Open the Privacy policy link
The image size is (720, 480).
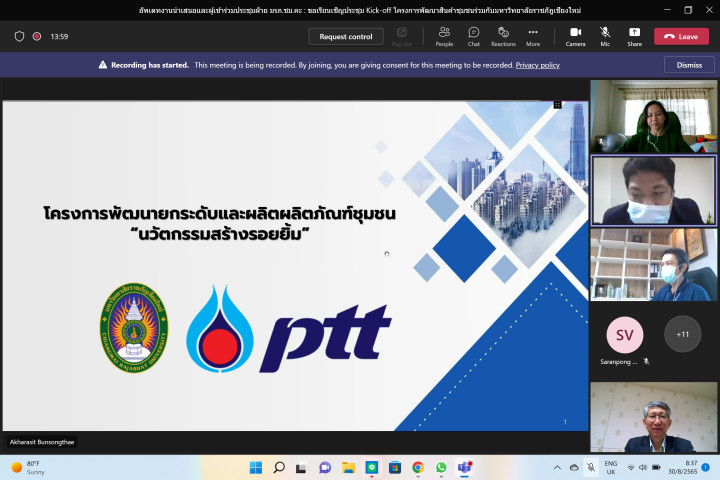tap(537, 65)
